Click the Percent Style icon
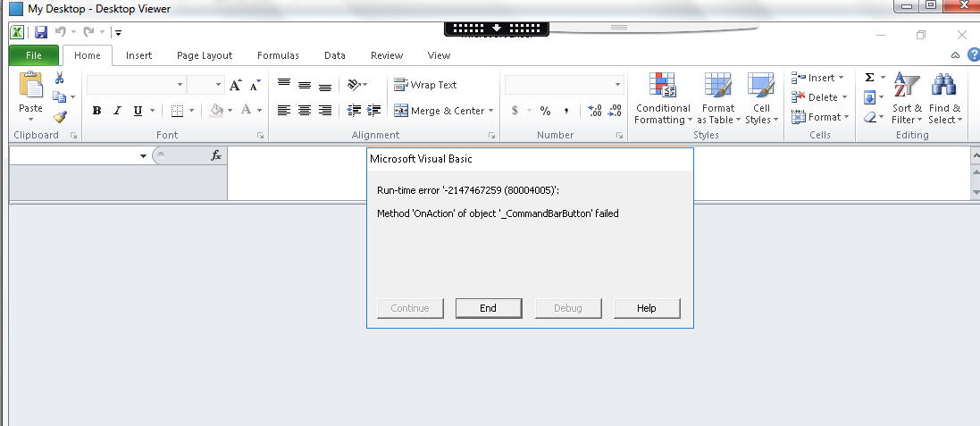Image resolution: width=980 pixels, height=426 pixels. (545, 111)
